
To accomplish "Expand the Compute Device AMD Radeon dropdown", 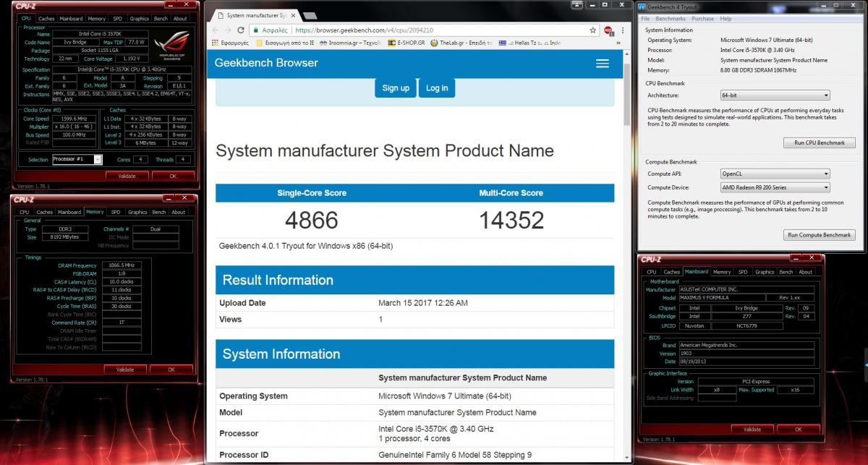I will tap(775, 187).
